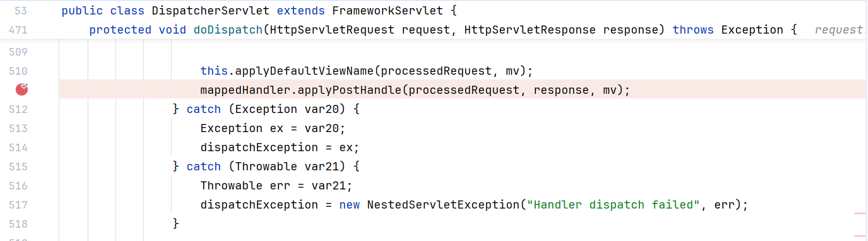
Task: Click line number 471 in the sticky header
Action: 19,30
